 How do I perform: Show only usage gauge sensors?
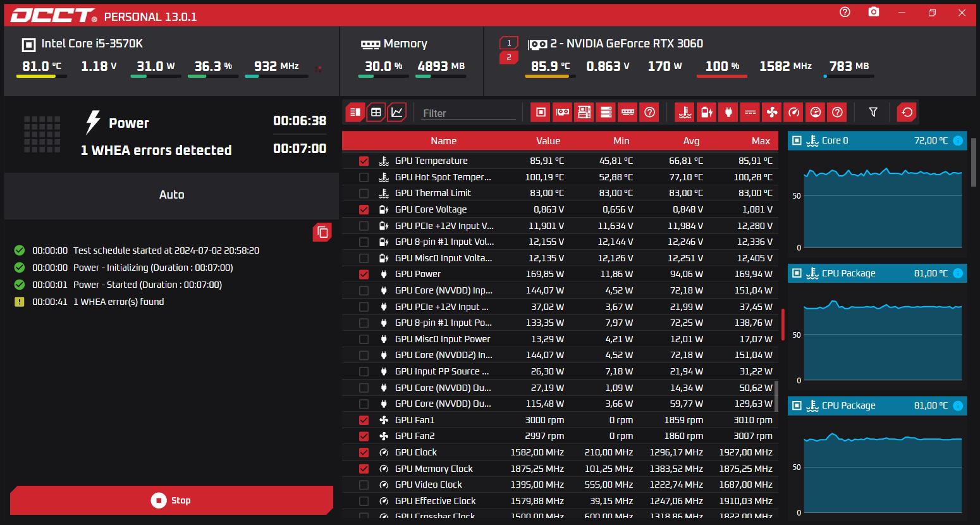click(816, 113)
